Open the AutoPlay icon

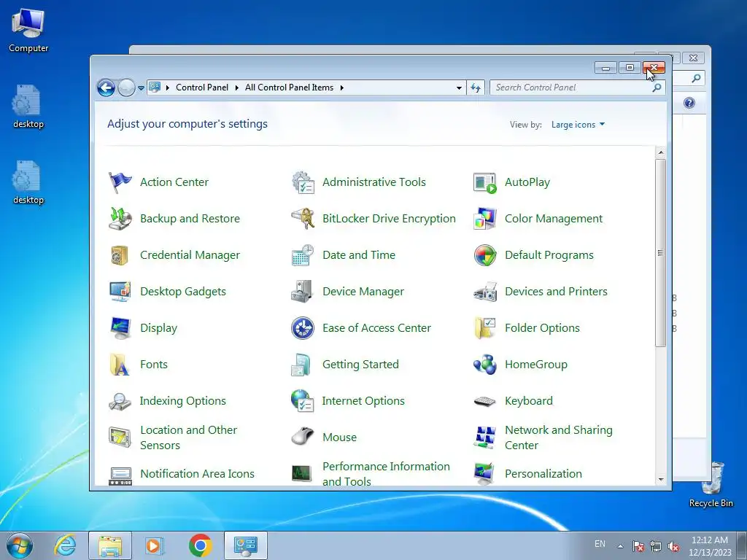(x=485, y=182)
